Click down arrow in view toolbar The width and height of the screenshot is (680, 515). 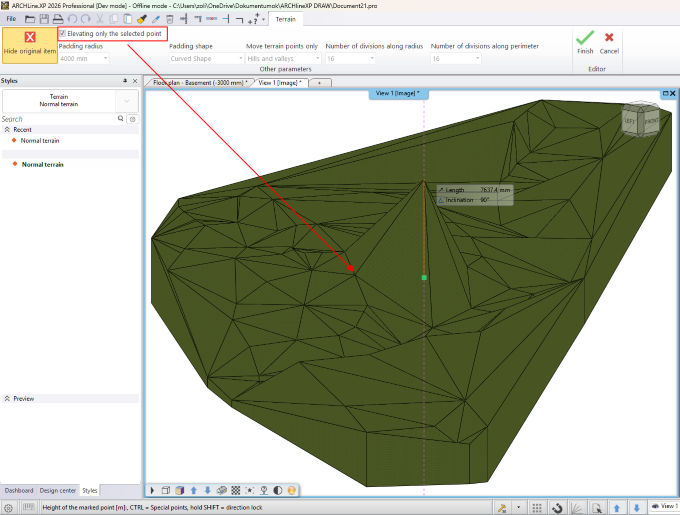click(208, 490)
